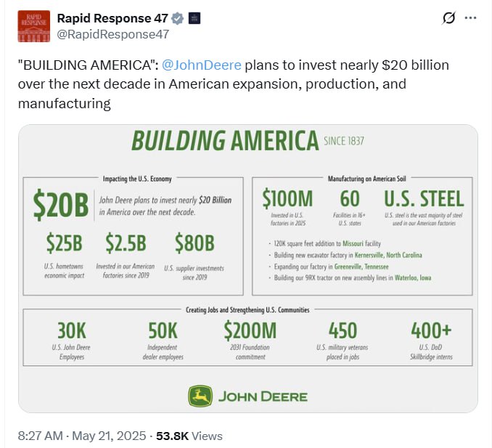This screenshot has width=492, height=448.
Task: Open the @RapidResponse47 handle link
Action: [x=113, y=34]
